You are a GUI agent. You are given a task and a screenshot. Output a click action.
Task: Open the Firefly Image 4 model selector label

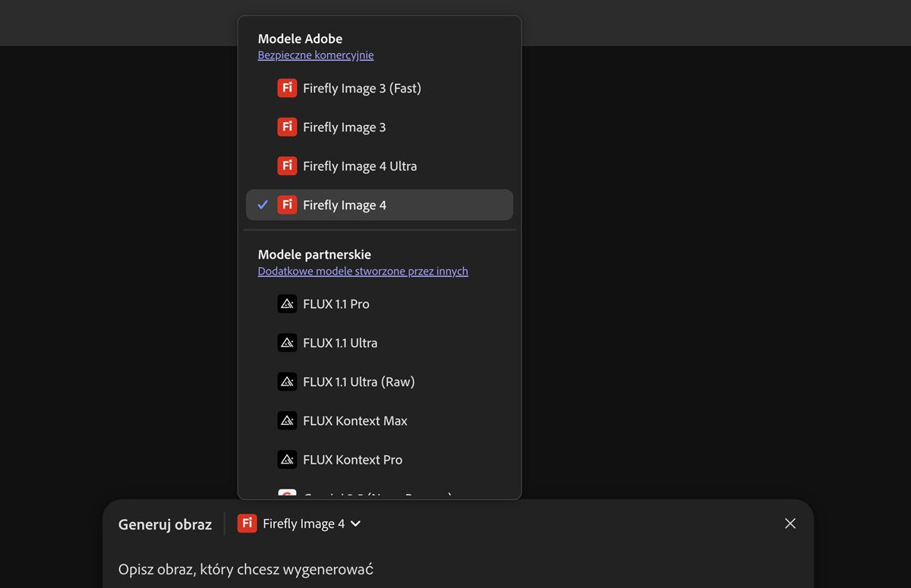pos(304,524)
